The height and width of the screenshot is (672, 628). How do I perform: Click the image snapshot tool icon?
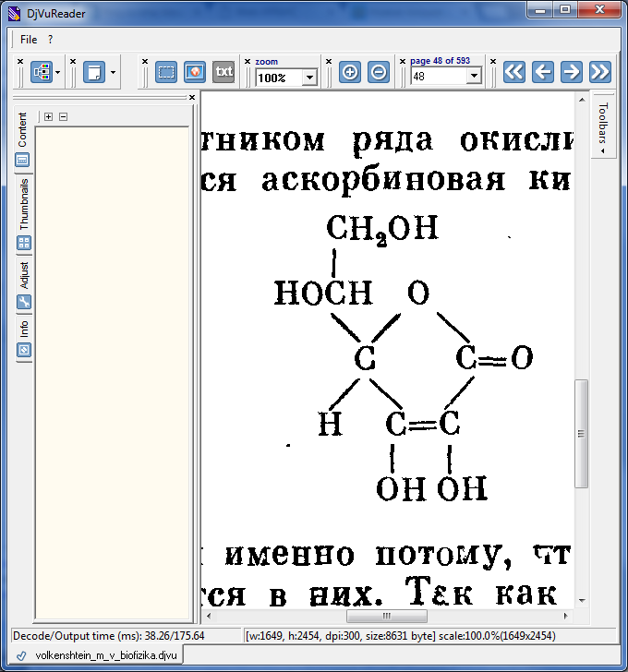(195, 72)
